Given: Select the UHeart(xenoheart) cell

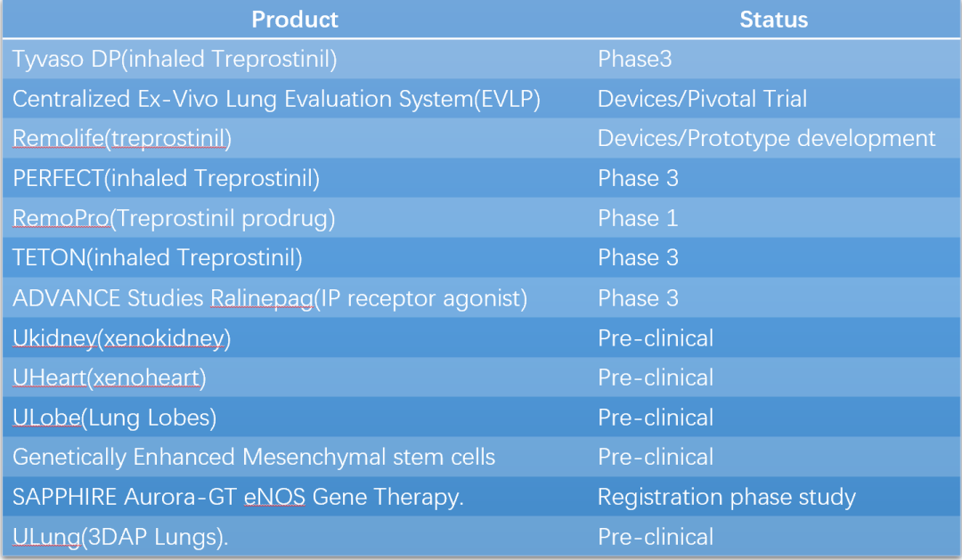Looking at the screenshot, I should (x=110, y=377).
